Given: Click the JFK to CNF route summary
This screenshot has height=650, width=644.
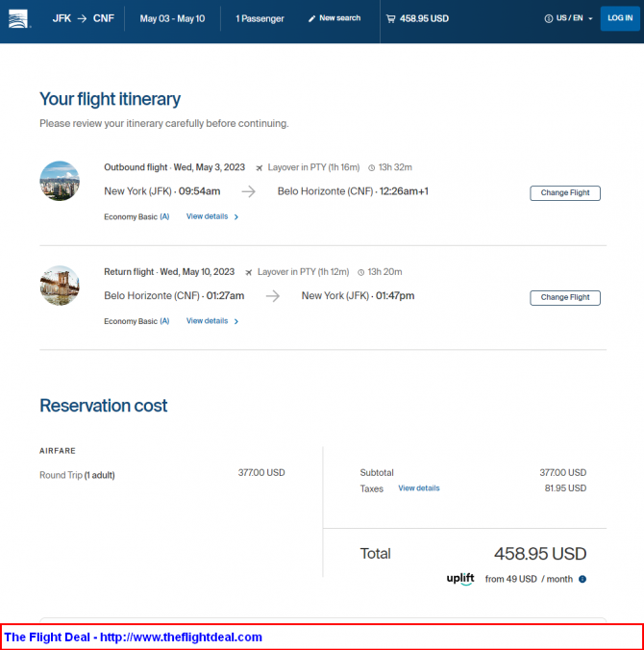Looking at the screenshot, I should [x=83, y=18].
